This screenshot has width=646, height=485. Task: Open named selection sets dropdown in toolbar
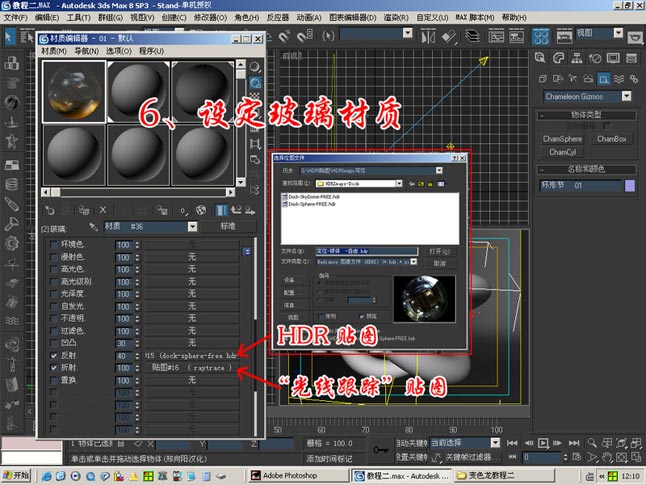tap(407, 33)
